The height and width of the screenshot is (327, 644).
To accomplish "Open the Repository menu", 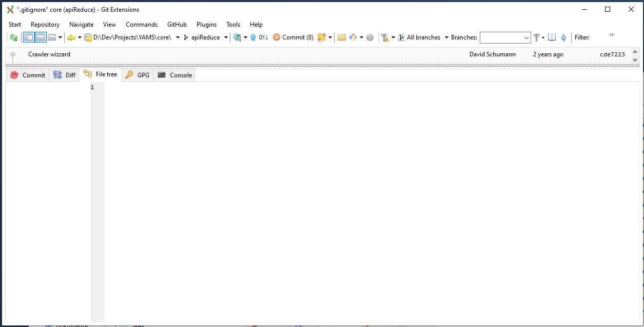I will click(x=45, y=25).
